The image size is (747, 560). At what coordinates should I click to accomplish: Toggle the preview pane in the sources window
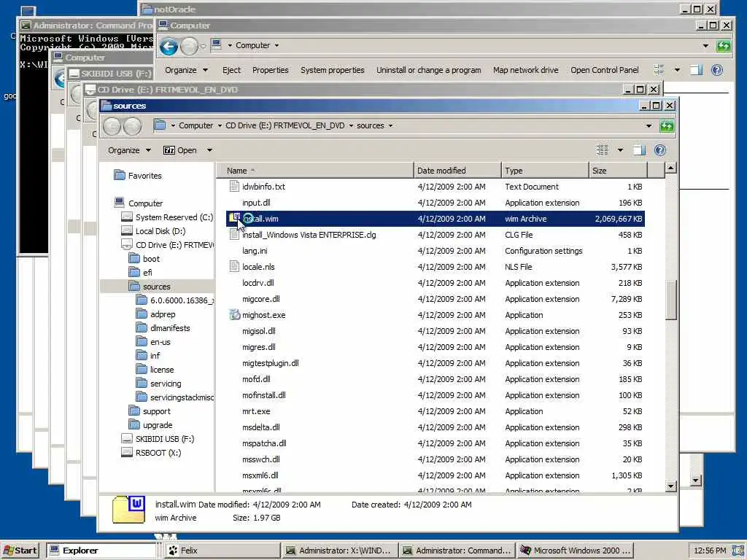(639, 150)
